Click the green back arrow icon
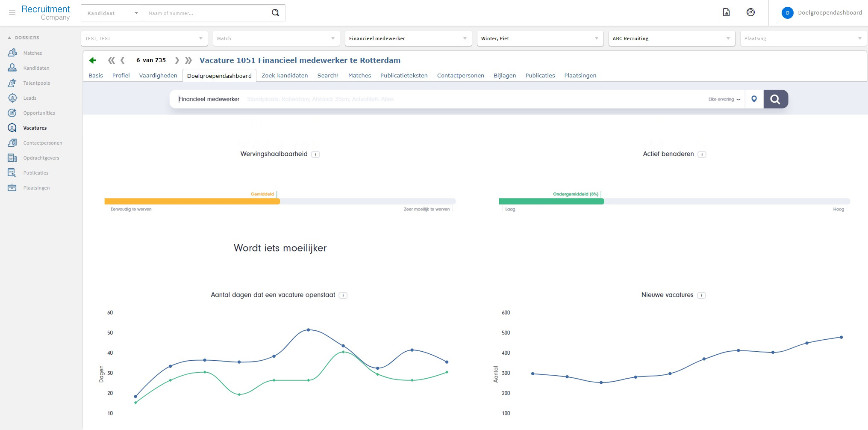Viewport: 868px width, 430px height. point(93,60)
